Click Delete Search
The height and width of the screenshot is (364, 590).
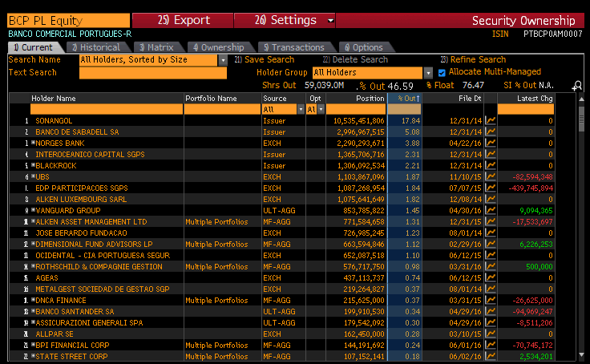[355, 59]
